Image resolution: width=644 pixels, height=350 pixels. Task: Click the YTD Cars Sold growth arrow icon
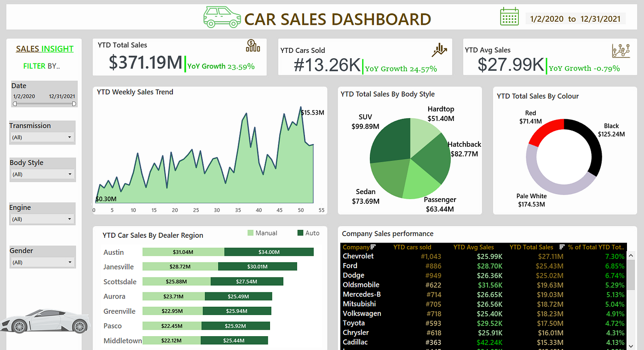(x=440, y=50)
